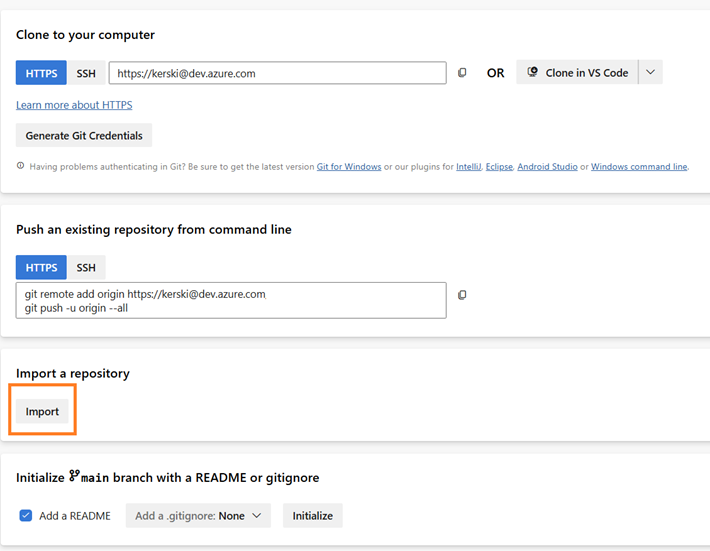Open the Git for Windows link
The height and width of the screenshot is (551, 710).
(349, 167)
